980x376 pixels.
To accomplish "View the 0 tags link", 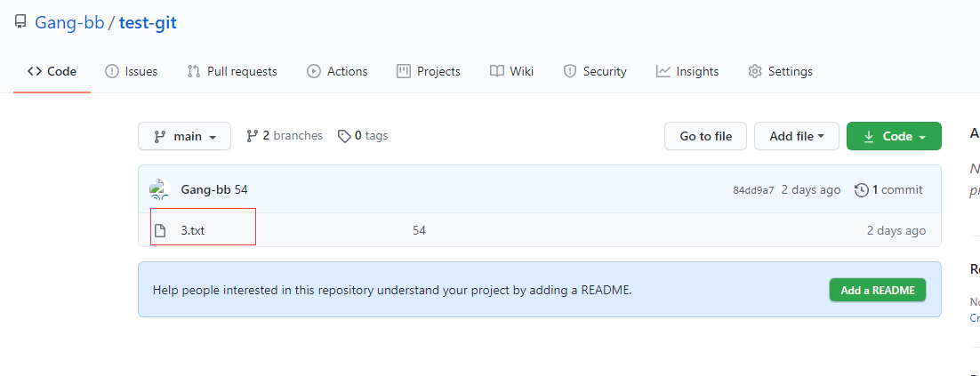I will coord(363,135).
